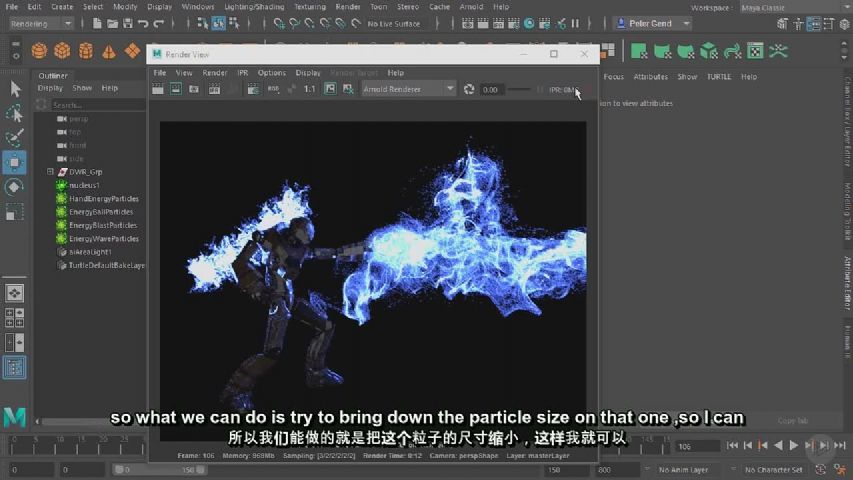Screen dimensions: 853x480
Task: Toggle the snap to grids magnet icon
Action: pyautogui.click(x=279, y=23)
